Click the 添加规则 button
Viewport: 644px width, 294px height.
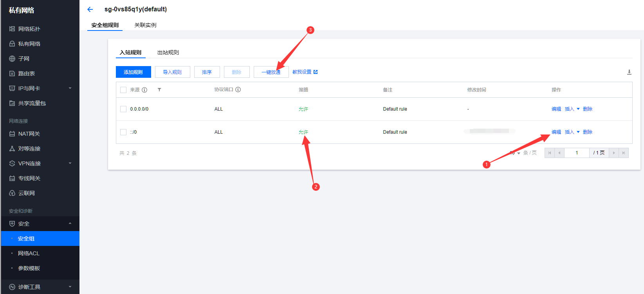tap(133, 72)
